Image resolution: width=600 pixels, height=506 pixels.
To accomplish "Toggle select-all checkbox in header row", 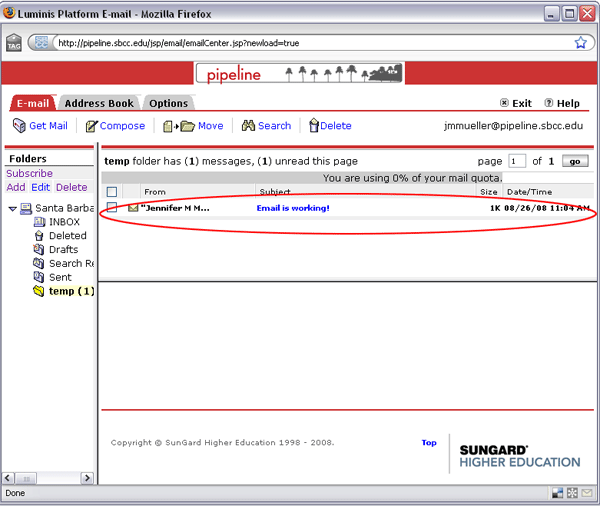I will (112, 191).
